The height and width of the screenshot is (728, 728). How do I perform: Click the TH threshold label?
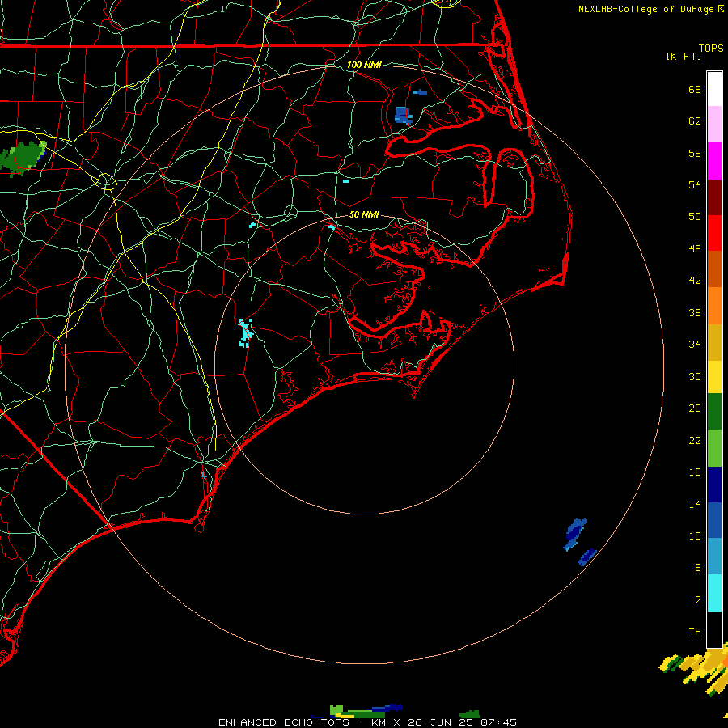point(695,632)
